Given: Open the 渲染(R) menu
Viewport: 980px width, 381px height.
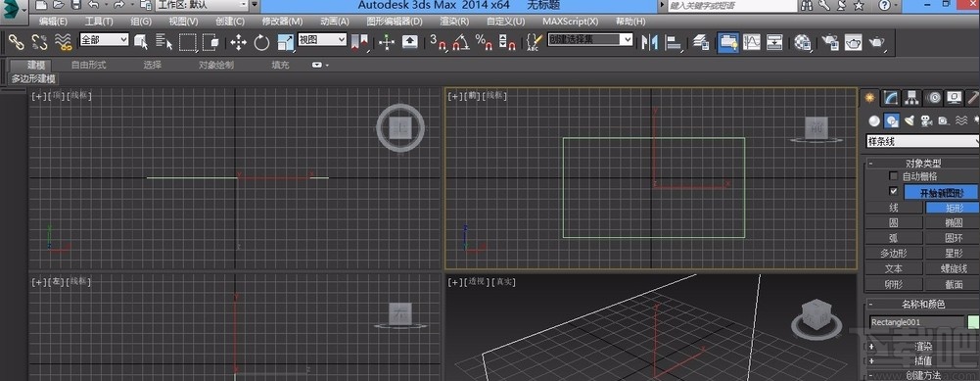Looking at the screenshot, I should tap(454, 22).
